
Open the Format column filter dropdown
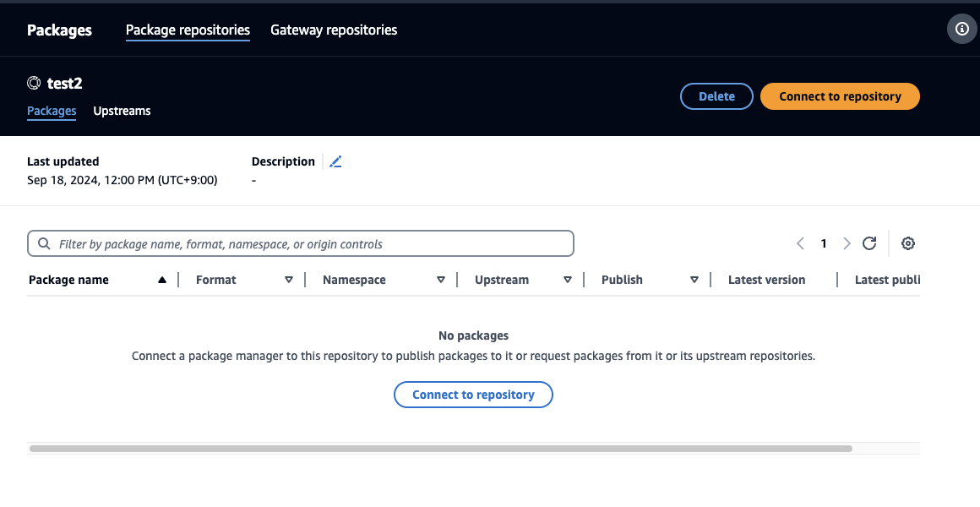(289, 280)
